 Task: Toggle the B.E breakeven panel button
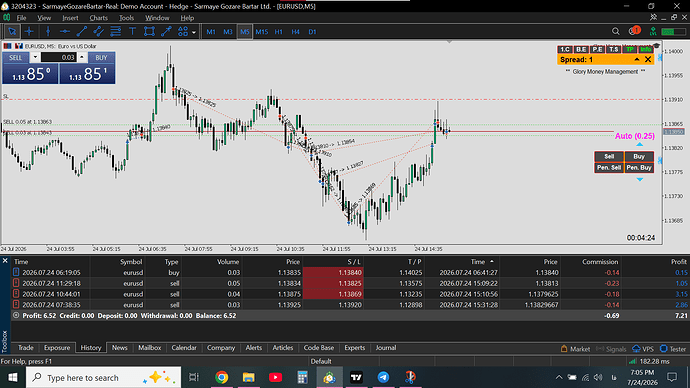click(x=581, y=49)
